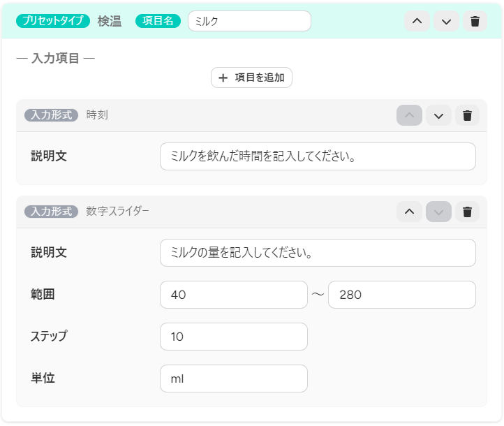This screenshot has width=504, height=426.
Task: Click the plus icon in 項目を追加
Action: point(223,78)
